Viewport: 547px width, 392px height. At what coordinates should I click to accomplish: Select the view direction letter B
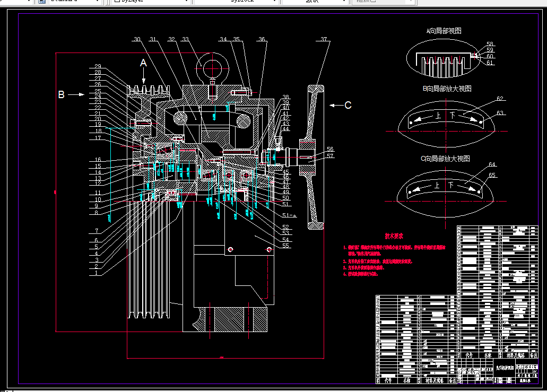pyautogui.click(x=62, y=94)
